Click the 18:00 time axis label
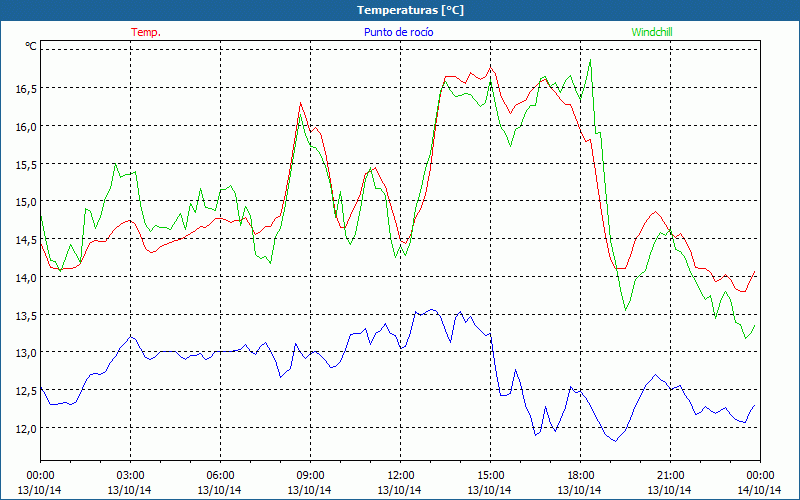This screenshot has height=500, width=800. click(581, 476)
